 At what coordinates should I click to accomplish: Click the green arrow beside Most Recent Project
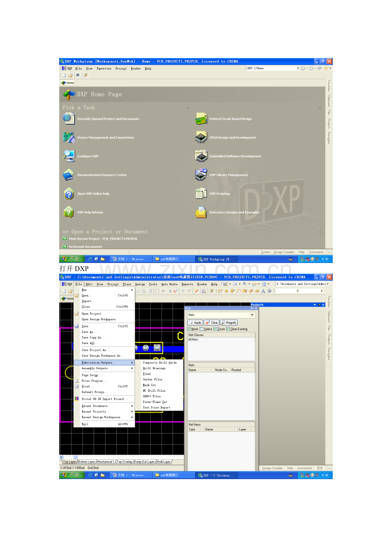tap(65, 239)
